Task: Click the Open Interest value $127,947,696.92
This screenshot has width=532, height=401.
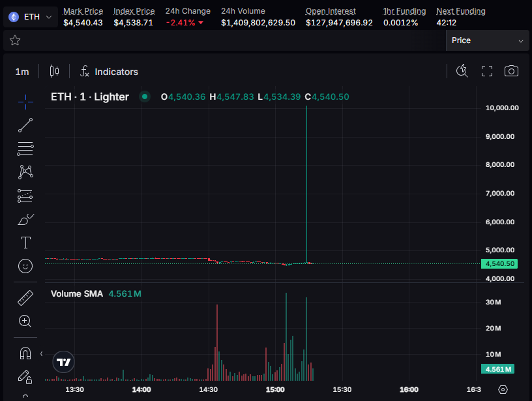Action: 339,23
